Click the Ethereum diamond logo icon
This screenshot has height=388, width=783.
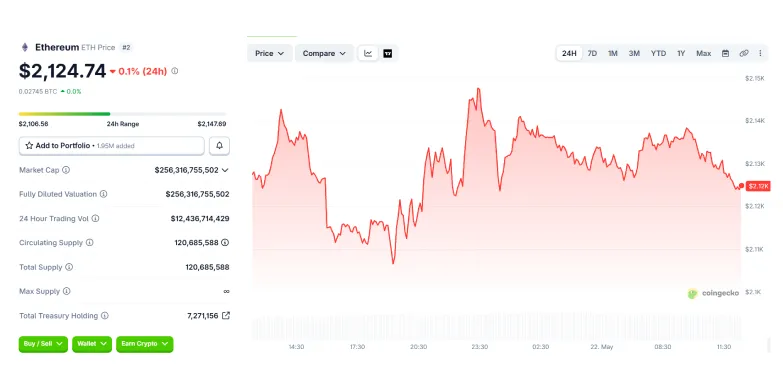click(x=24, y=47)
